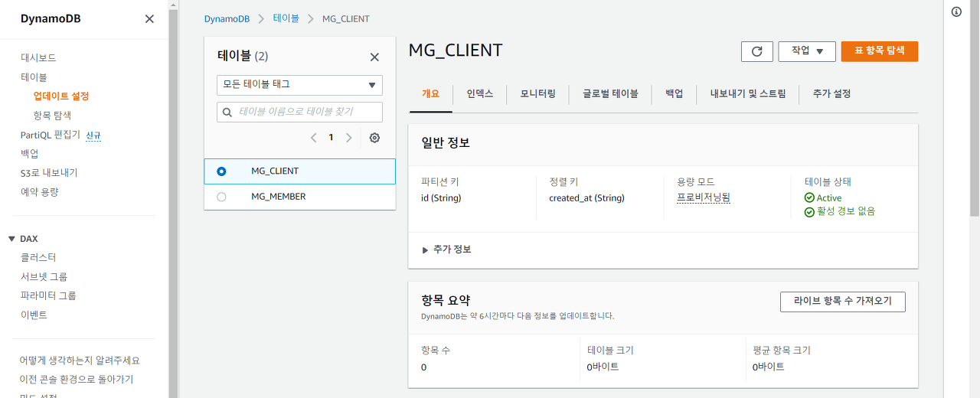The height and width of the screenshot is (398, 980).
Task: Click 이전 콘솔 환경으로 돌아가기 link
Action: coord(77,380)
